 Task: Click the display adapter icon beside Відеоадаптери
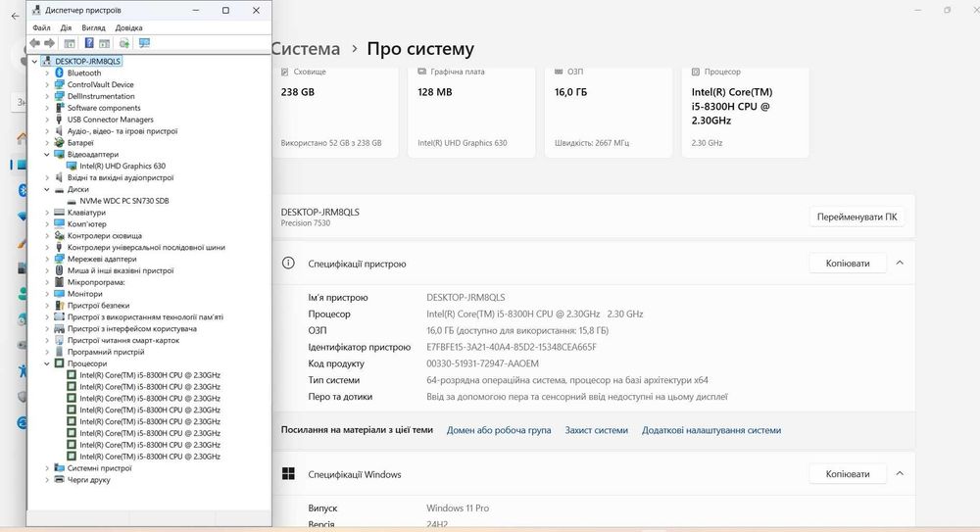pyautogui.click(x=60, y=155)
